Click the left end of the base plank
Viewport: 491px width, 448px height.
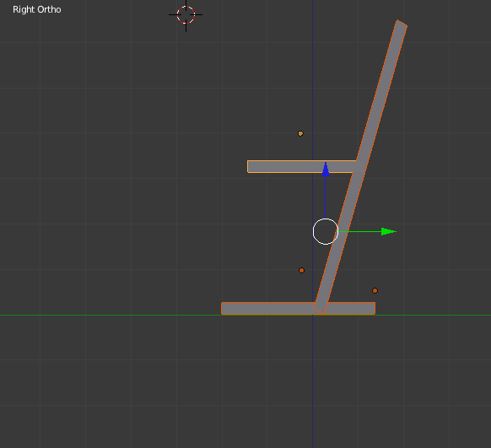coord(224,309)
